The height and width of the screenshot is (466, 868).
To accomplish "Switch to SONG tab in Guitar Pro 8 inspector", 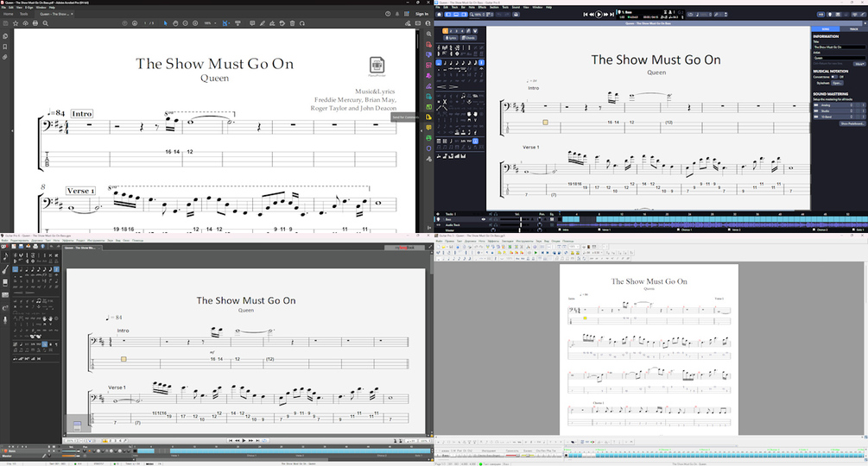I will tap(826, 28).
